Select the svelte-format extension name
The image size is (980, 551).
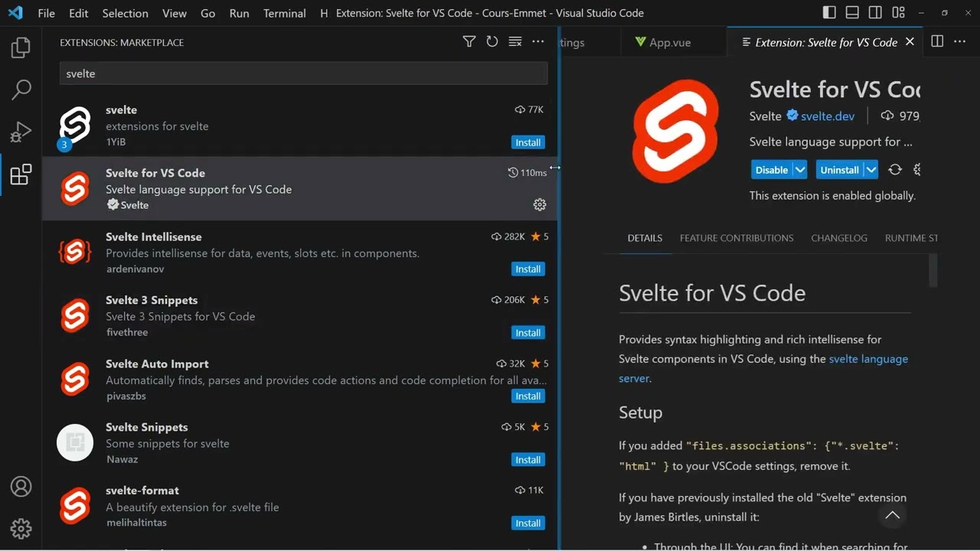pyautogui.click(x=142, y=491)
